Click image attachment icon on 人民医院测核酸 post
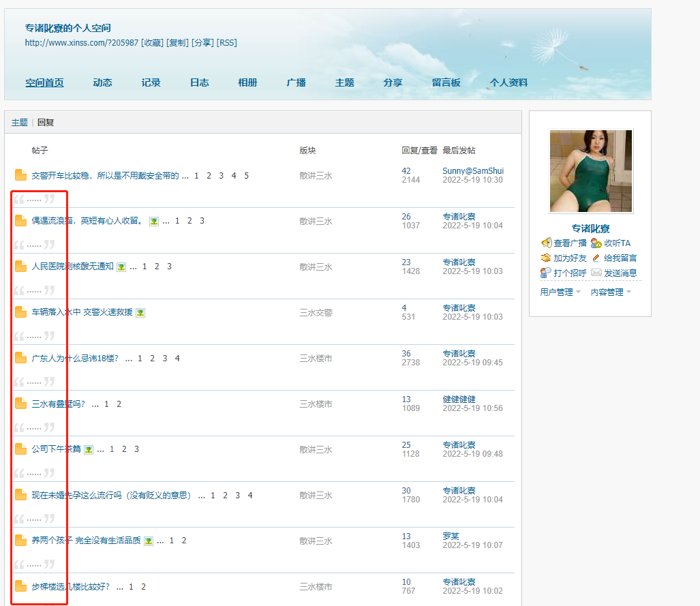Screen dimensions: 700x606 point(121,267)
